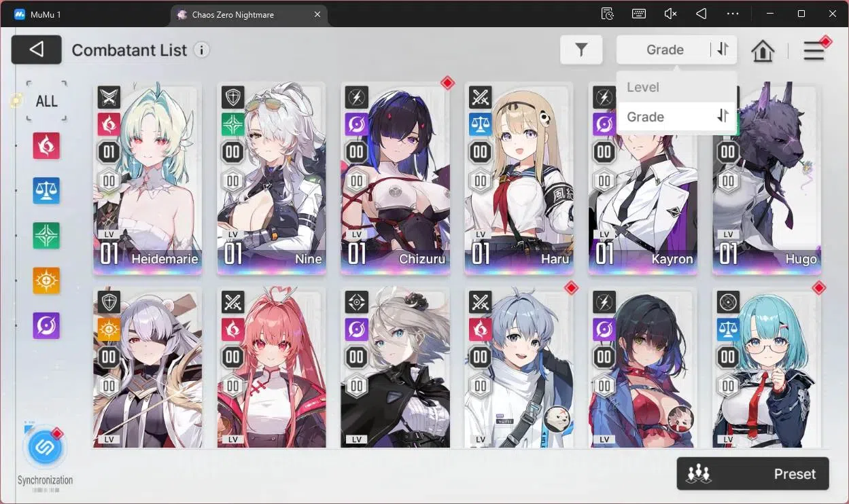Image resolution: width=849 pixels, height=504 pixels.
Task: Filter by red Passion attribute icon
Action: [x=46, y=146]
